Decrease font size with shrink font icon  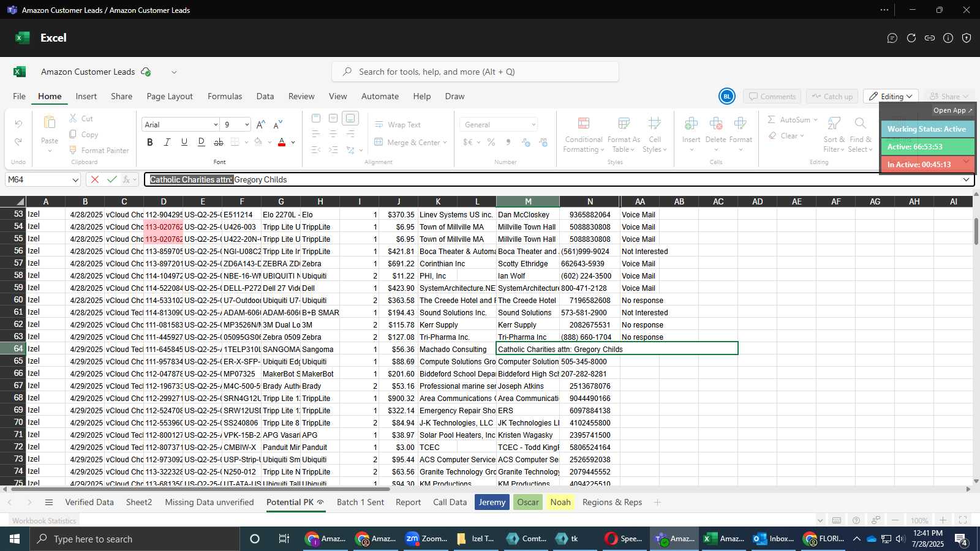point(278,124)
